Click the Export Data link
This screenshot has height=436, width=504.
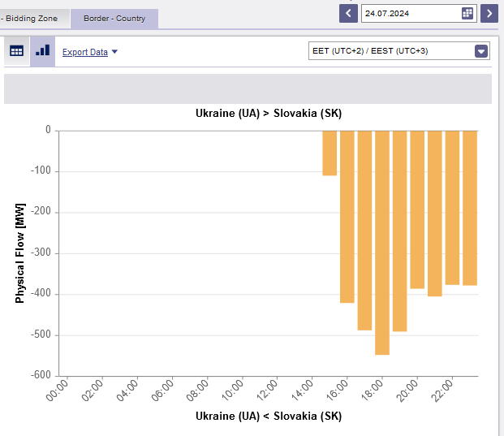tap(85, 52)
